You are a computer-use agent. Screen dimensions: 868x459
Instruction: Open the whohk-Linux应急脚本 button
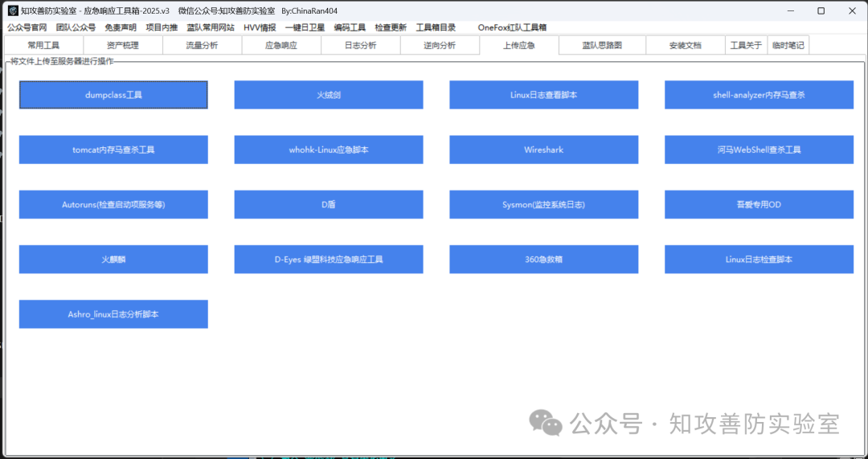pyautogui.click(x=329, y=150)
